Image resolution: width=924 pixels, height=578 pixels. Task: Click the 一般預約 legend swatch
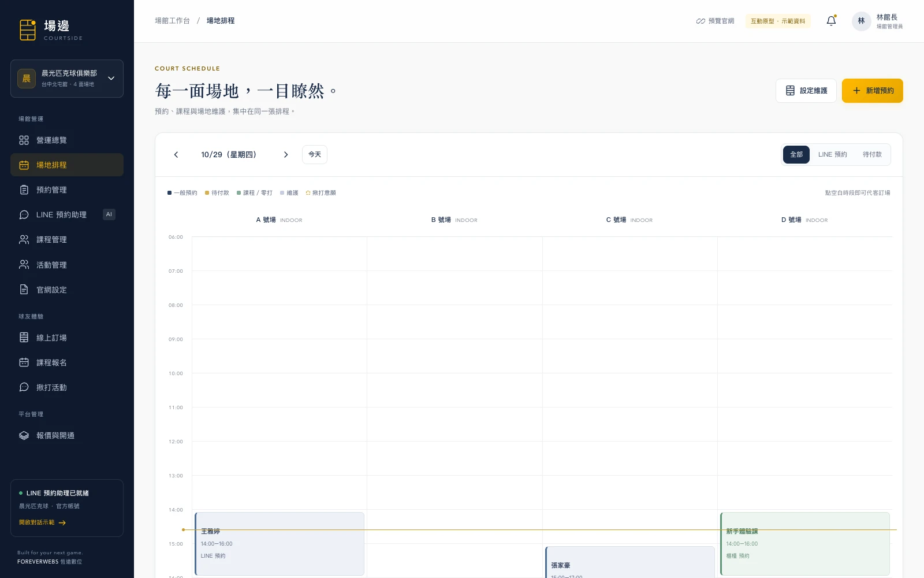tap(169, 193)
